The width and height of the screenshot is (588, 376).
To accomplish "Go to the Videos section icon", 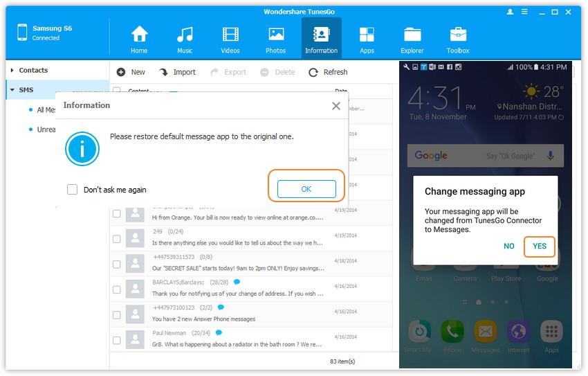I will [x=230, y=35].
